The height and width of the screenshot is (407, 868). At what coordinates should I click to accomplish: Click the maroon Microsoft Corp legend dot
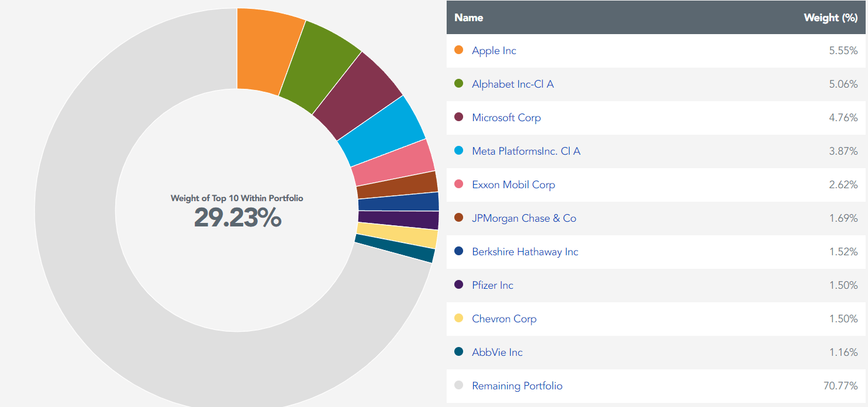(x=459, y=118)
